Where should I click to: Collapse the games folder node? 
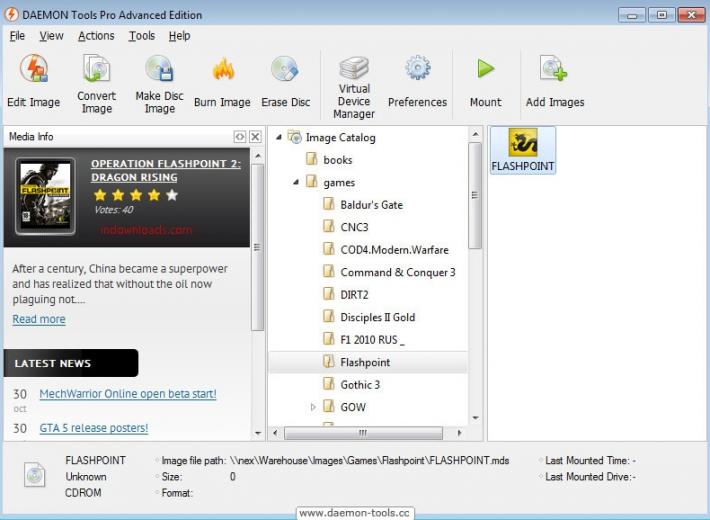[x=296, y=182]
